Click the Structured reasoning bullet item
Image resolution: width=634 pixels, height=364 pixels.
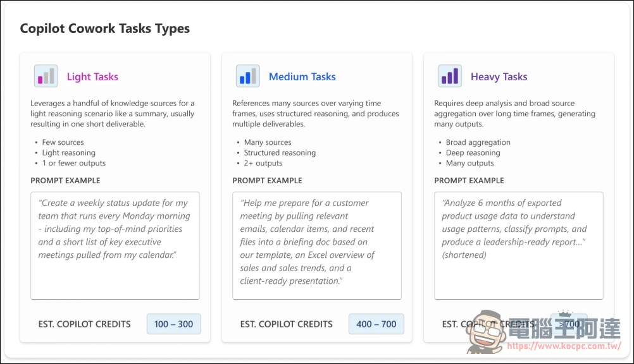tap(280, 153)
